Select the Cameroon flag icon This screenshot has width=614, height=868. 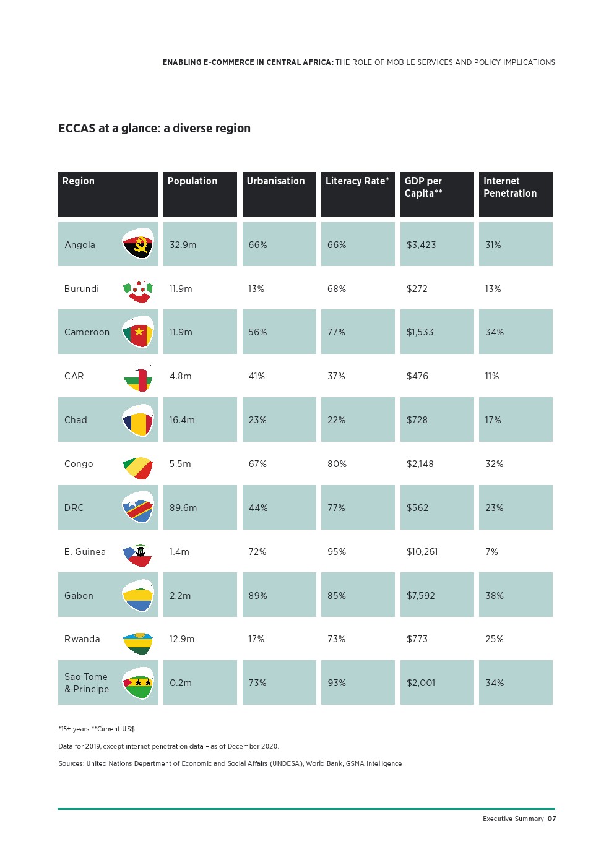click(x=137, y=332)
